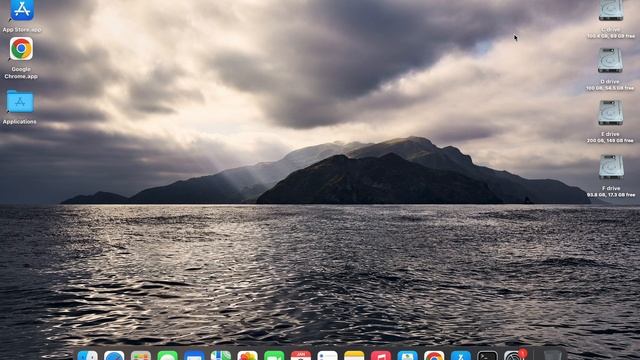Select the App Store.app desktop icon
The image size is (640, 360).
[22, 10]
